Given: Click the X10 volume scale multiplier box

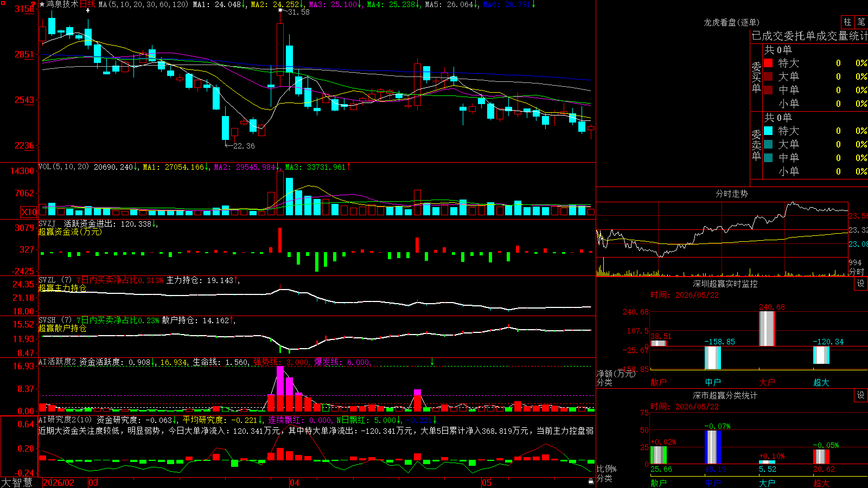Looking at the screenshot, I should [29, 212].
